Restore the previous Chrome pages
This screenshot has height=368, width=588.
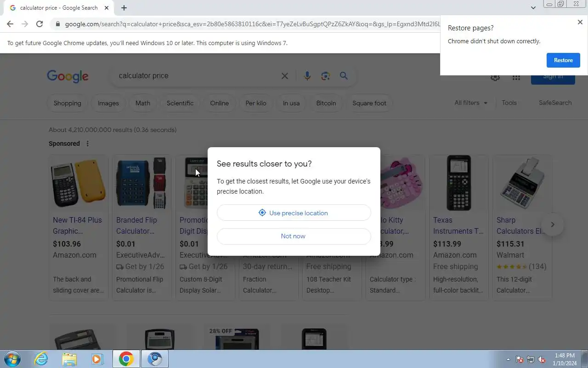coord(563,60)
